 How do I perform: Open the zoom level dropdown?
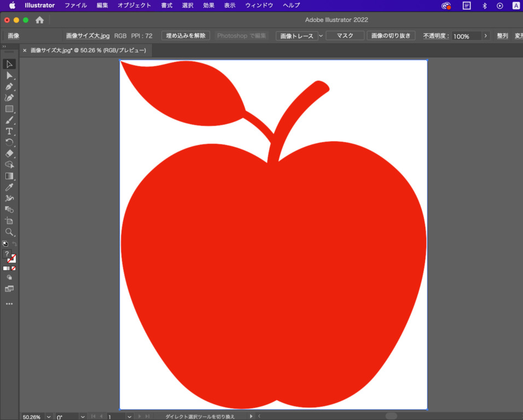click(49, 417)
